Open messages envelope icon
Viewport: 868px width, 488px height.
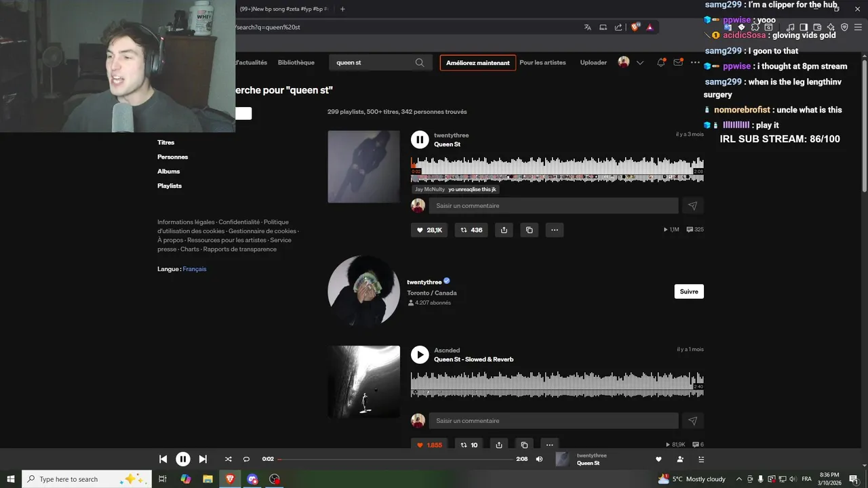pyautogui.click(x=677, y=62)
